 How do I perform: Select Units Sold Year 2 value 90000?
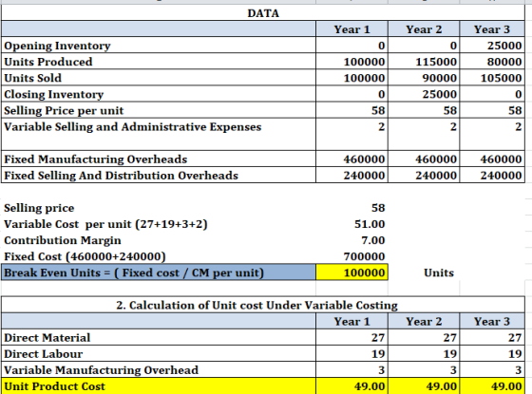click(x=424, y=78)
